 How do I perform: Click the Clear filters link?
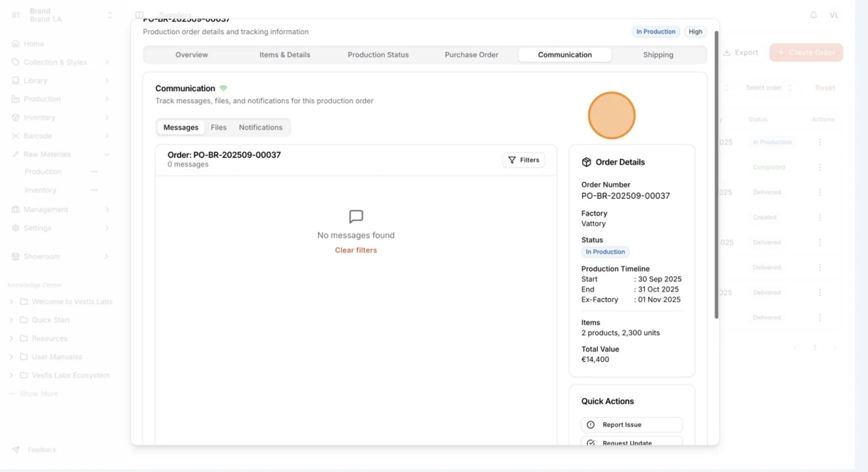tap(356, 250)
